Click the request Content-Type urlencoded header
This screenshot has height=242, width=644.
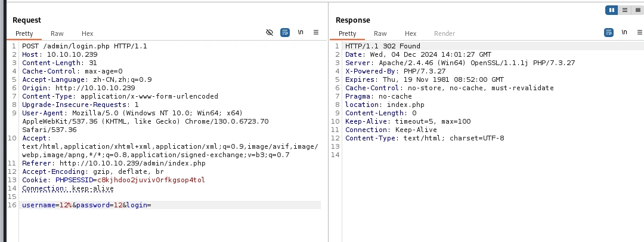click(x=120, y=96)
